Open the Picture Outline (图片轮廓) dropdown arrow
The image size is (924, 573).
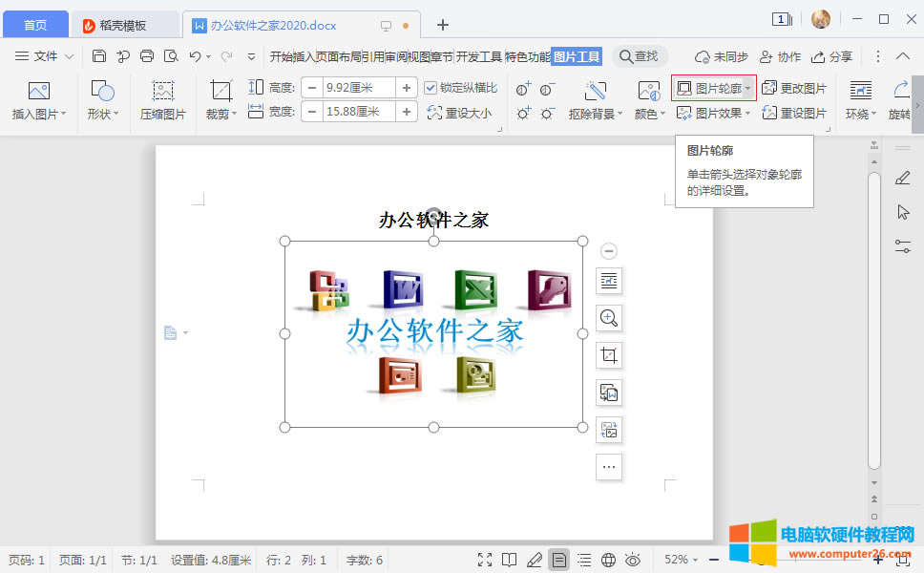(748, 89)
